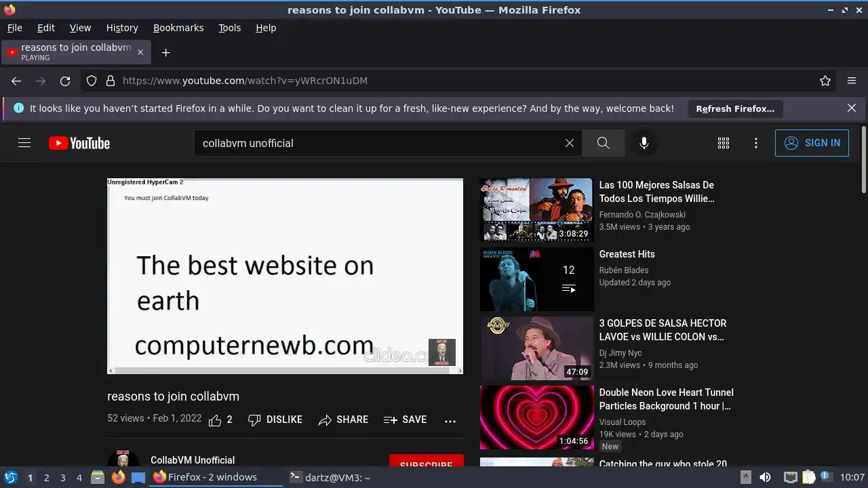This screenshot has width=868, height=488.
Task: Open the tracking protection shield
Action: 92,81
